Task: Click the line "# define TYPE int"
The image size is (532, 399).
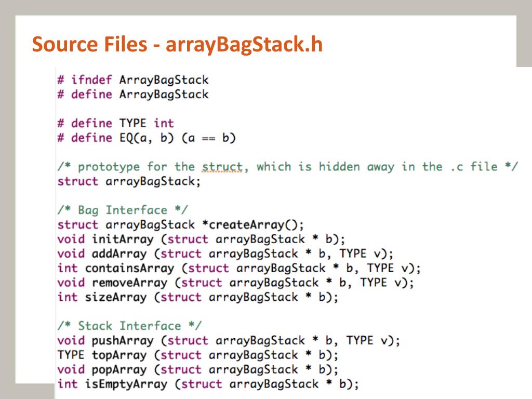Action: pos(116,123)
